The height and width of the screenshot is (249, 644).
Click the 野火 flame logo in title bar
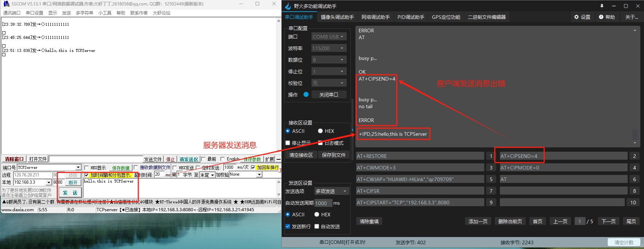(288, 6)
